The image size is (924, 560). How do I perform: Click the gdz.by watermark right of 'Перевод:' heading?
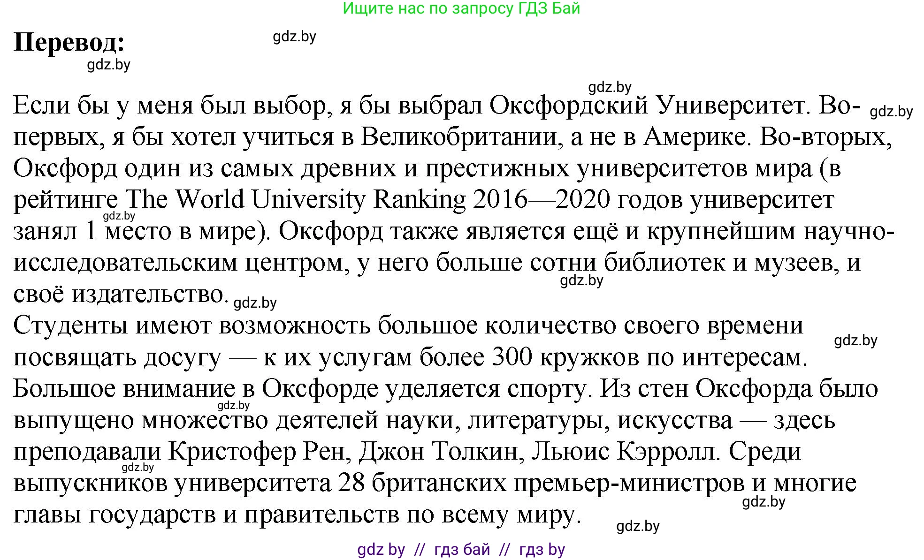tap(294, 37)
